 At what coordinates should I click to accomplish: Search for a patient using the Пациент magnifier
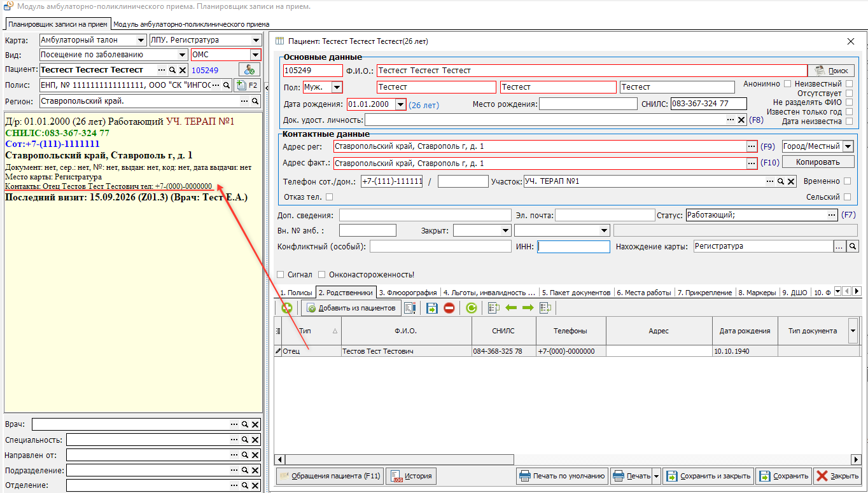click(172, 70)
